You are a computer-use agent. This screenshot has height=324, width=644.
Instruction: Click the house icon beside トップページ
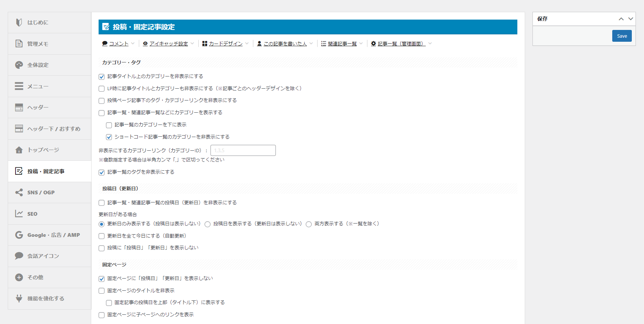coord(19,150)
